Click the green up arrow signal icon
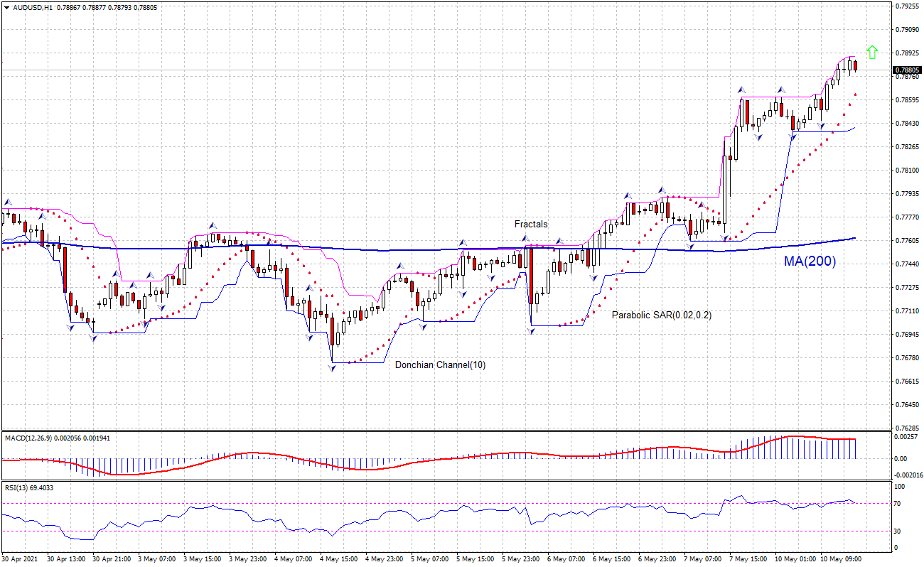Image resolution: width=924 pixels, height=567 pixels. click(x=872, y=51)
